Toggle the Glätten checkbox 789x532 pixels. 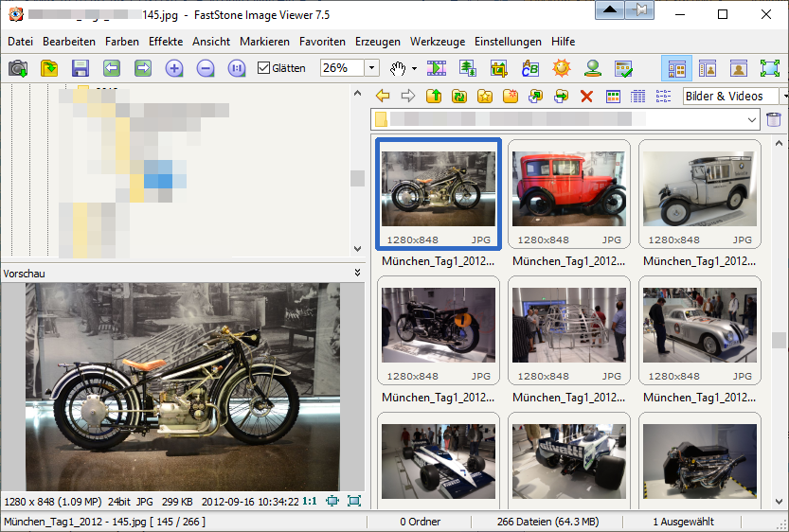(264, 68)
